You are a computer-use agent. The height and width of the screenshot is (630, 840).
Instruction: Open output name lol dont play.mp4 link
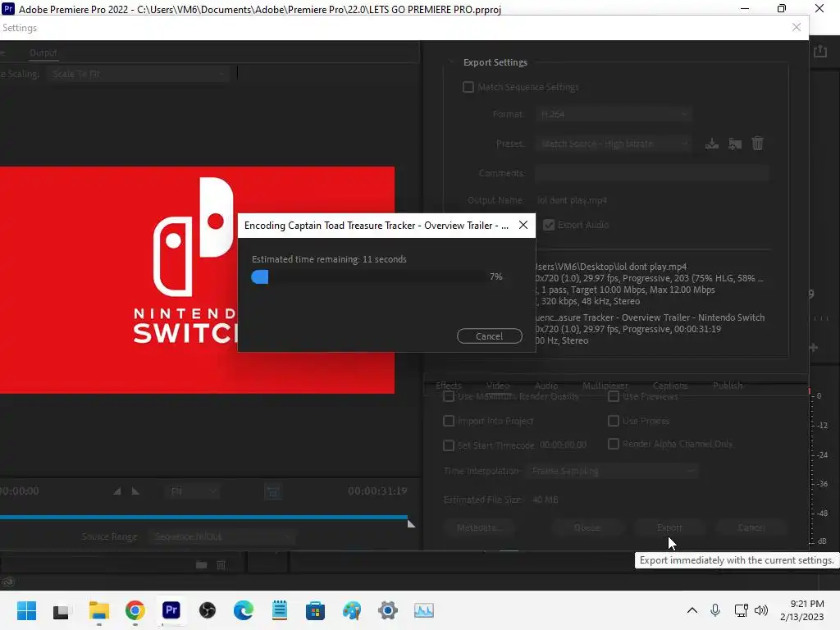tap(572, 200)
